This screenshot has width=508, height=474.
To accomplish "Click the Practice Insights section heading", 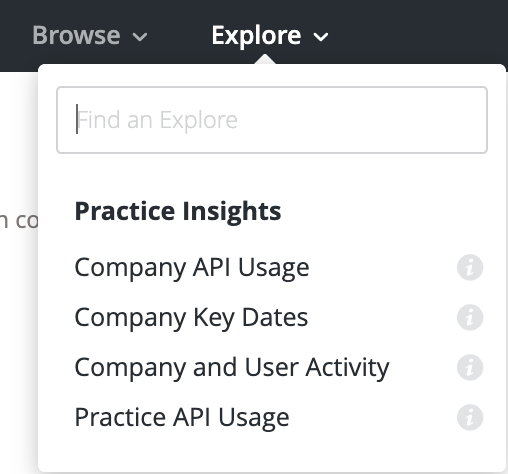I will tap(178, 212).
